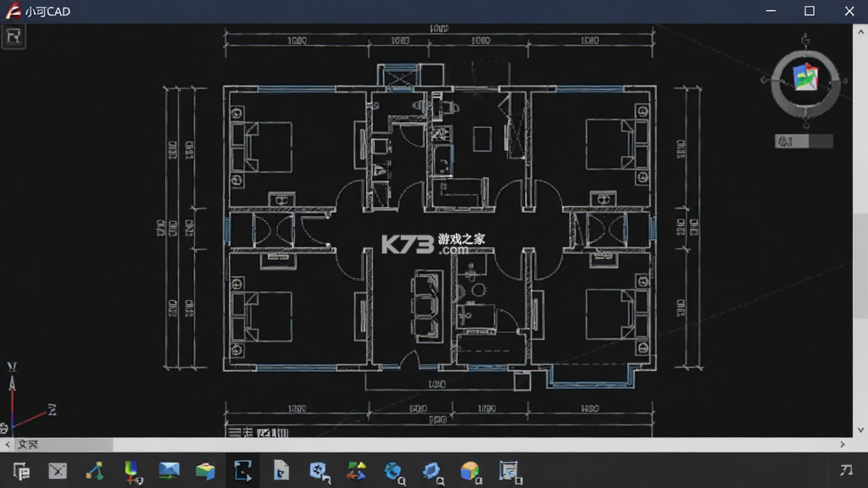Image resolution: width=868 pixels, height=488 pixels.
Task: Click the highlighted blue frame icon with arrow
Action: (x=242, y=470)
